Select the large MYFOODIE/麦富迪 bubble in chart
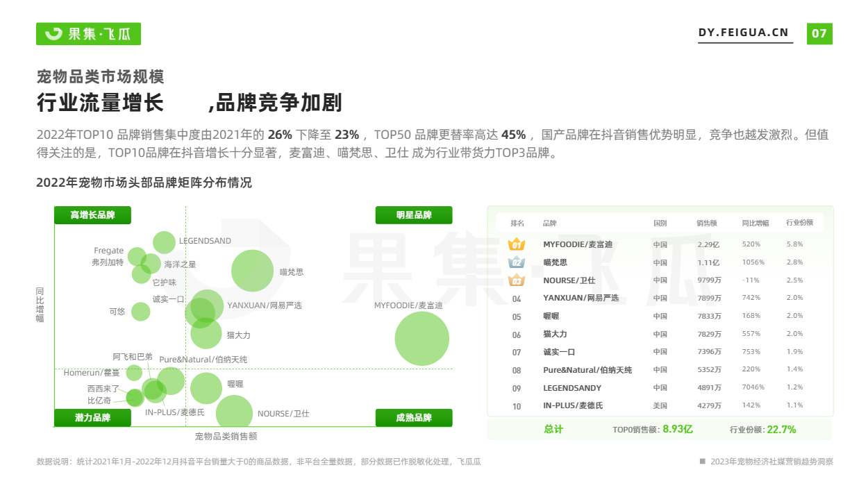Image resolution: width=868 pixels, height=488 pixels. 422,339
